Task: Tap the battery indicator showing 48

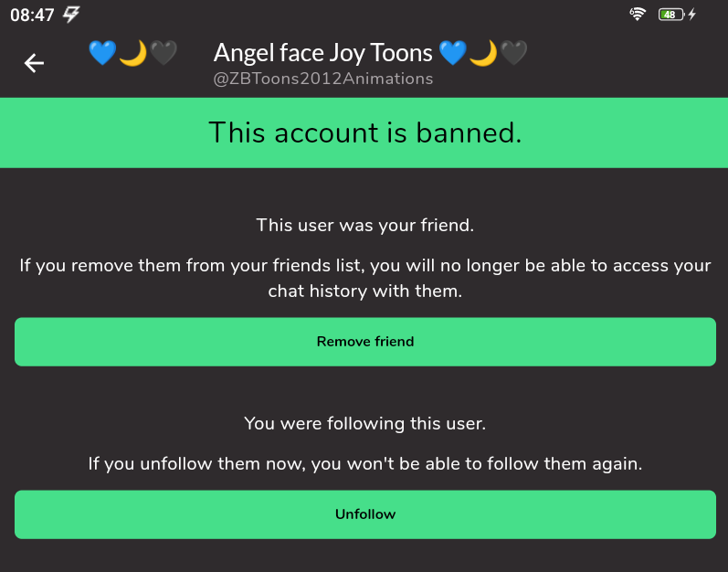Action: (670, 14)
